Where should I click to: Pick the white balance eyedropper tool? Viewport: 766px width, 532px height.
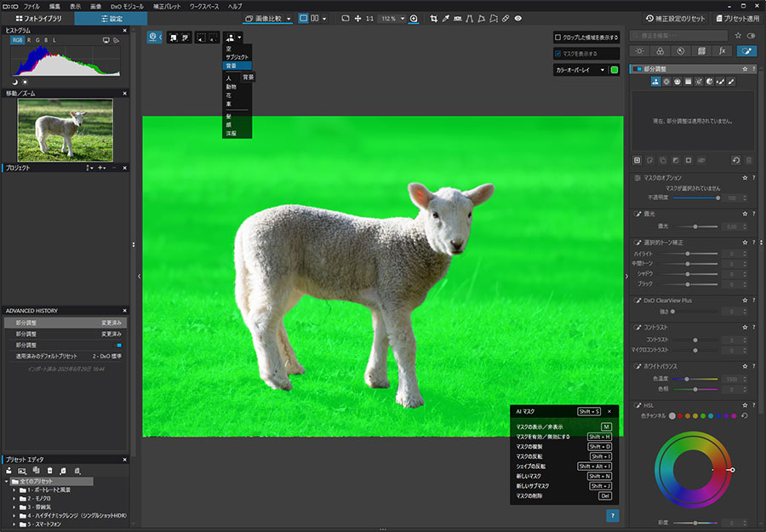pos(445,19)
